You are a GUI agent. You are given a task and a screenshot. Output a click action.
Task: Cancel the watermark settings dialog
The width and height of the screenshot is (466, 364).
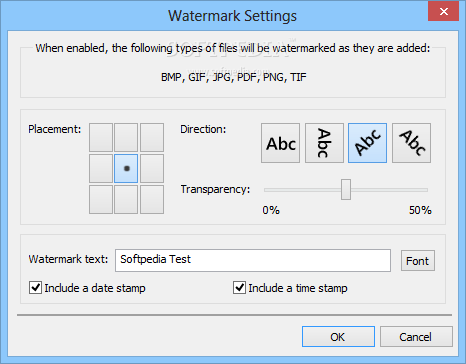point(416,337)
